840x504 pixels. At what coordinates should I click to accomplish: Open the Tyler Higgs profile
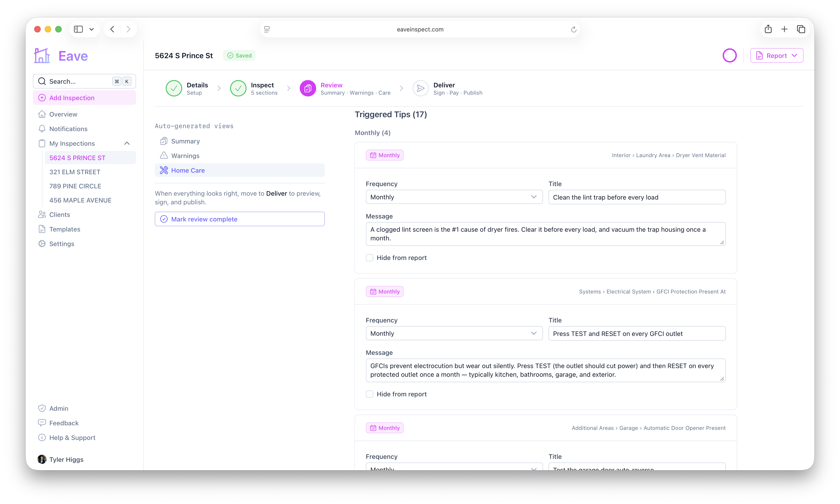(60, 460)
